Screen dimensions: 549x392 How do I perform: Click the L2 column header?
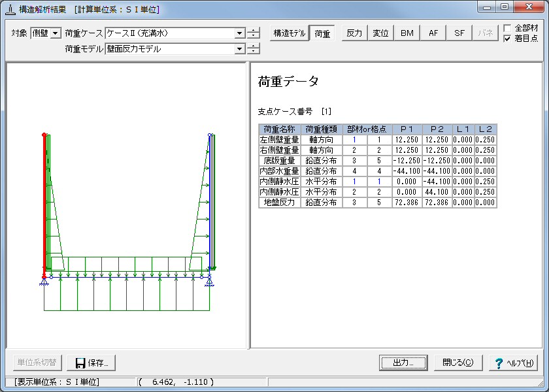tap(486, 129)
